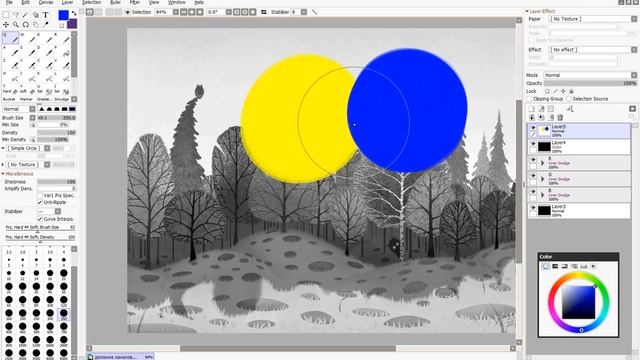640x360 pixels.
Task: Swap foreground and background colors
Action: point(74,13)
